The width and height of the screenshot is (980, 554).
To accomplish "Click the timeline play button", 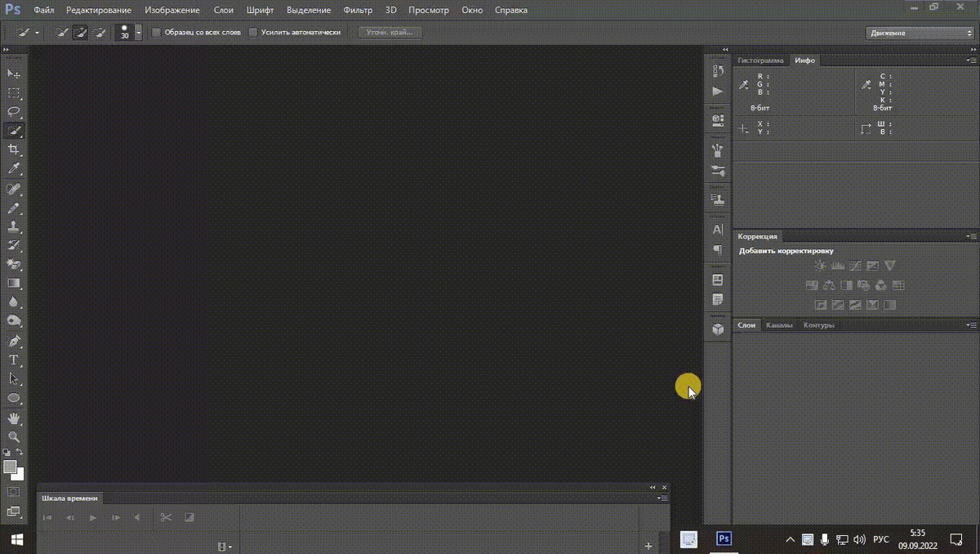I will tap(92, 517).
